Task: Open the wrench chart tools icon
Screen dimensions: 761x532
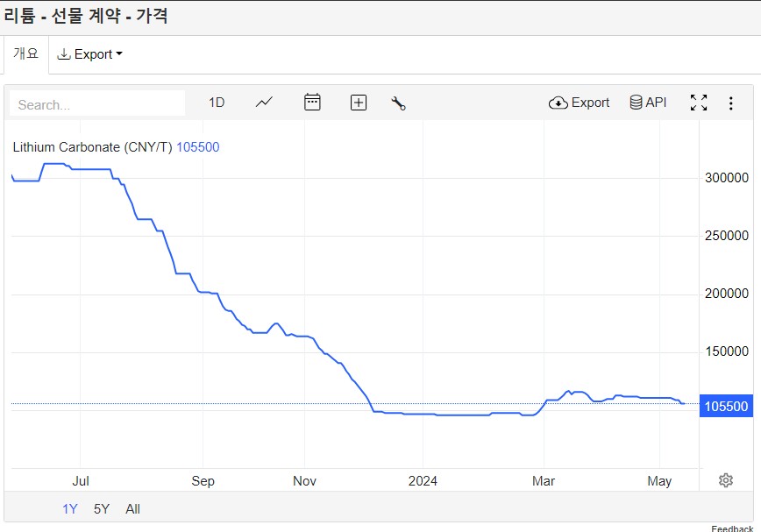Action: click(x=398, y=103)
